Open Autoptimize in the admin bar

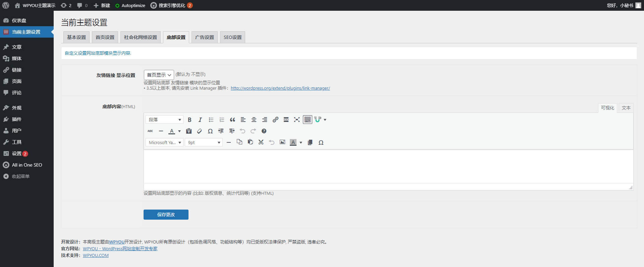[x=130, y=5]
